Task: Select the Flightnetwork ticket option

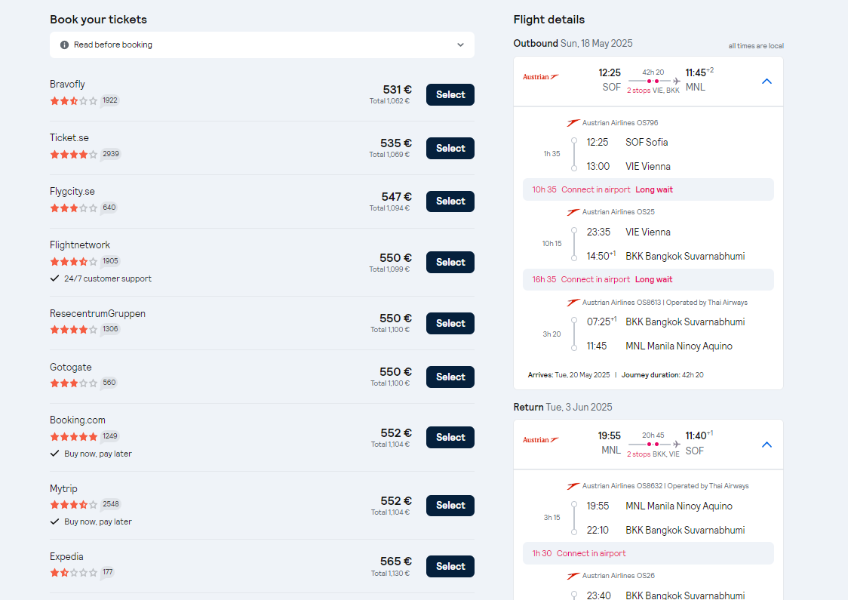Action: (450, 262)
